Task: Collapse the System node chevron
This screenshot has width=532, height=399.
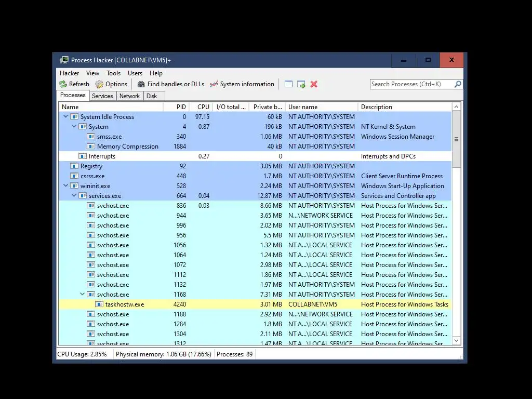Action: pyautogui.click(x=74, y=126)
